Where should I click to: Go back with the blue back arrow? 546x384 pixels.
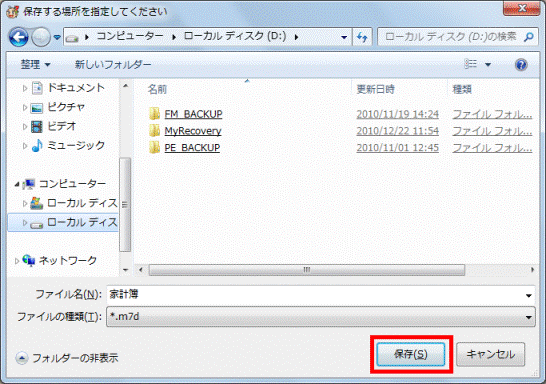pos(18,37)
